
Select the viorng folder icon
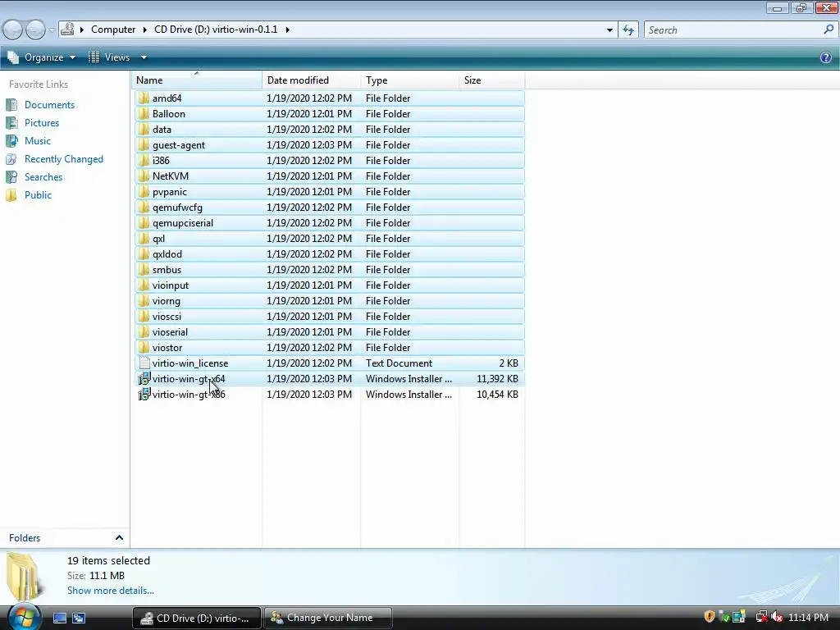pos(144,300)
